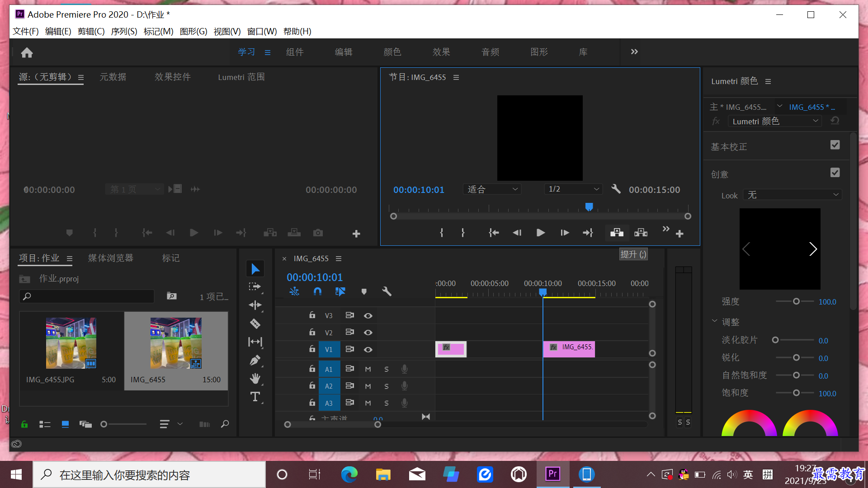Go to In point in Program monitor

(x=494, y=233)
